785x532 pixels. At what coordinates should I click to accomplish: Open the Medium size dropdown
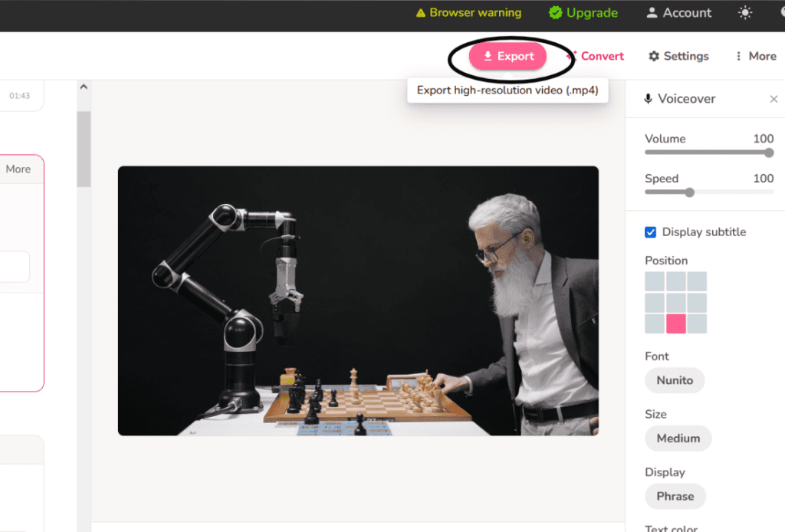coord(678,438)
